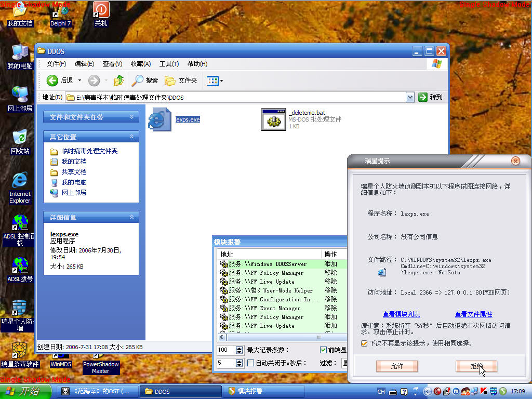
Task: Click the CH language indicator in taskbar
Action: pyautogui.click(x=381, y=392)
